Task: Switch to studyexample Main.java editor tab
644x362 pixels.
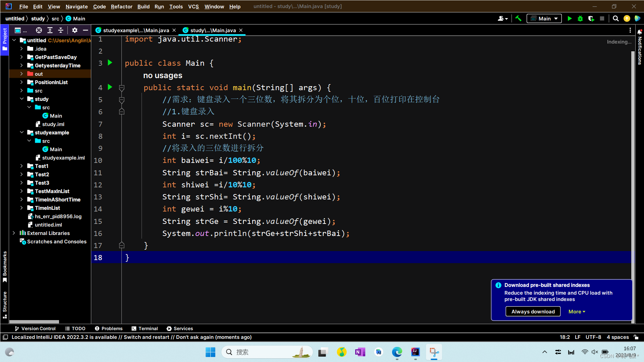Action: pyautogui.click(x=136, y=30)
